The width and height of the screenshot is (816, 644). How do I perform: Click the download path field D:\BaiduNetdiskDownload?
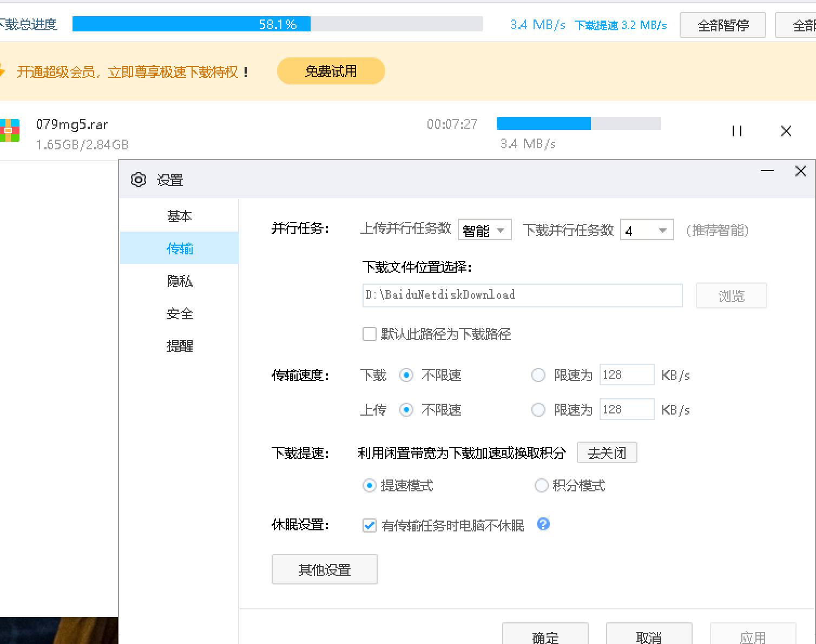pos(523,295)
